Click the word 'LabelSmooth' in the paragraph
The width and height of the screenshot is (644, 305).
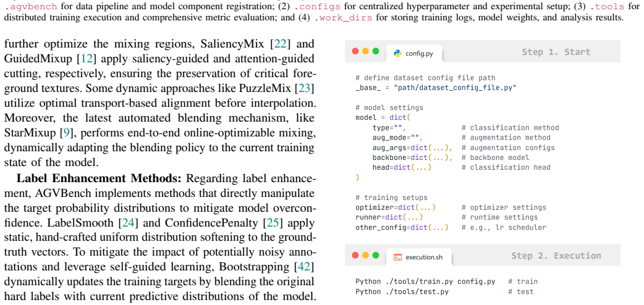pos(81,223)
